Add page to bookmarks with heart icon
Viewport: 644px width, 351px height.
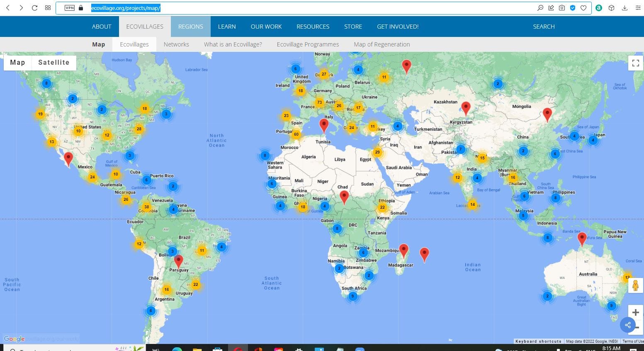(x=583, y=8)
